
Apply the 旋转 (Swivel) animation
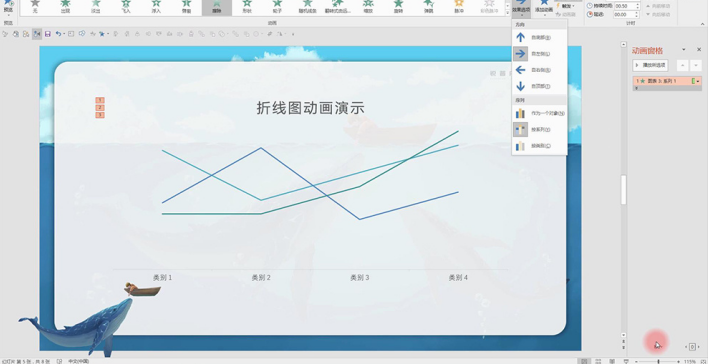pos(399,7)
